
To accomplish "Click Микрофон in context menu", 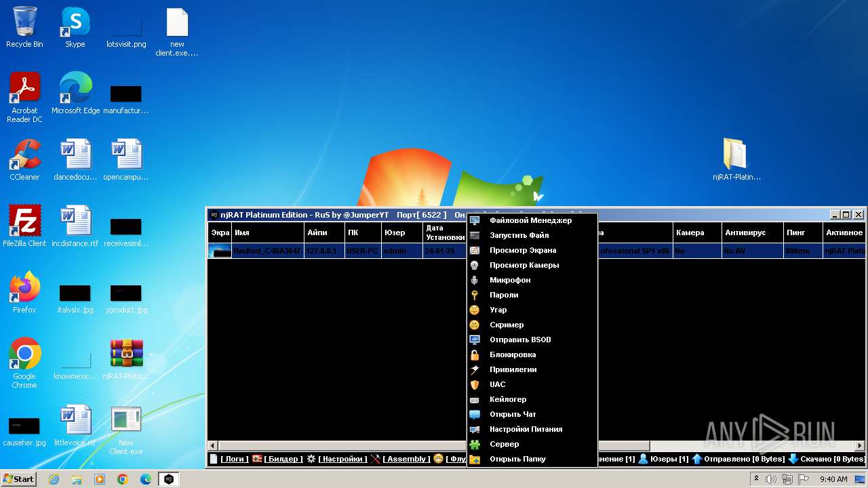I will (532, 280).
